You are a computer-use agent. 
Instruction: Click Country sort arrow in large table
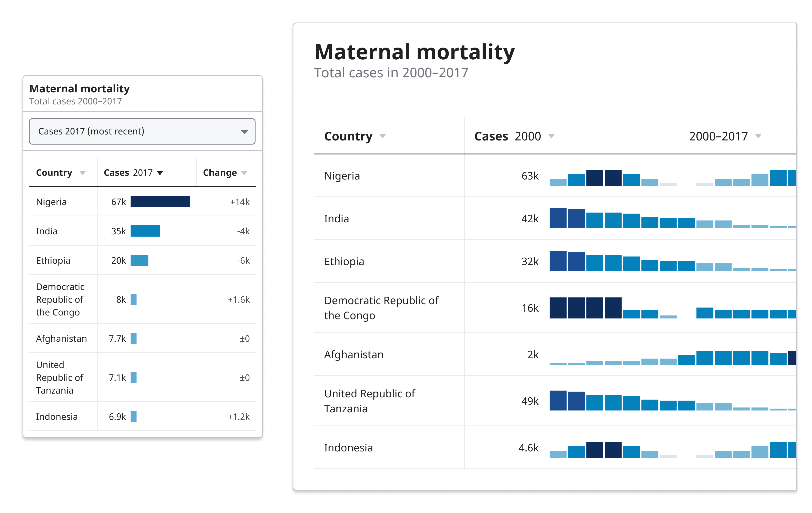click(x=382, y=136)
